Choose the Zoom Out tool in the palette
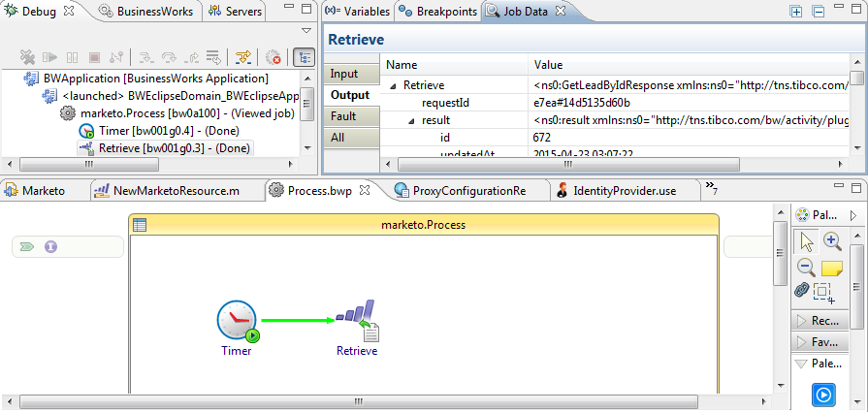Image resolution: width=868 pixels, height=412 pixels. pos(806,268)
